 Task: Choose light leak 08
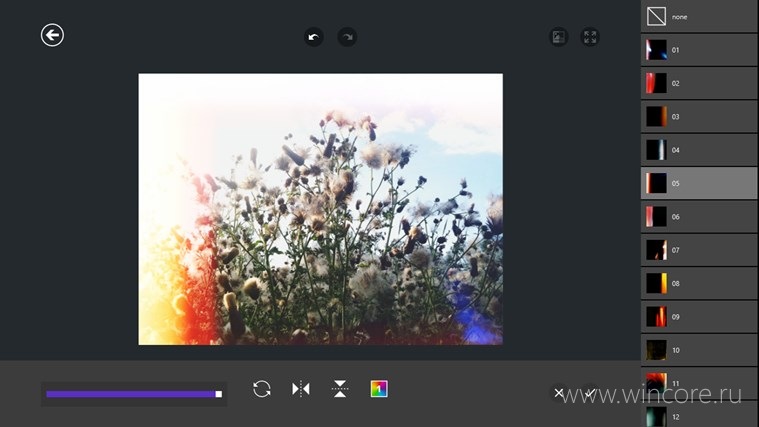click(x=699, y=284)
